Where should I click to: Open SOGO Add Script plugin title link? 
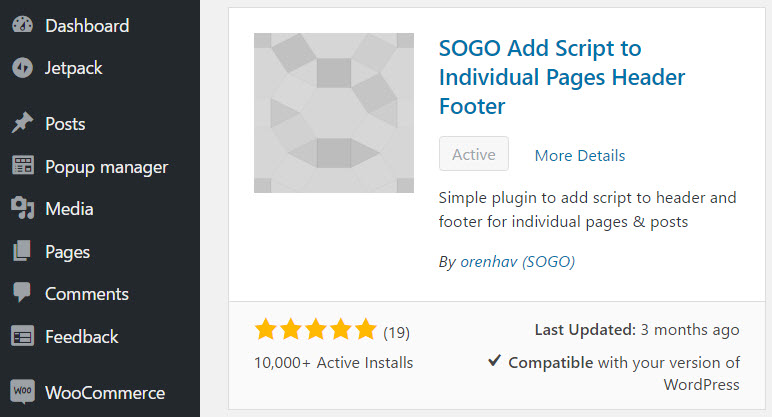pyautogui.click(x=562, y=77)
